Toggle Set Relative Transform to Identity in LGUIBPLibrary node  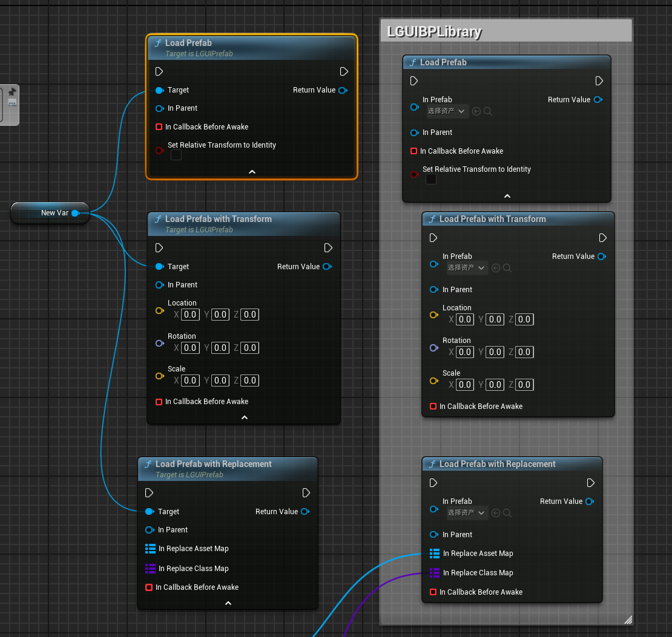click(x=431, y=180)
